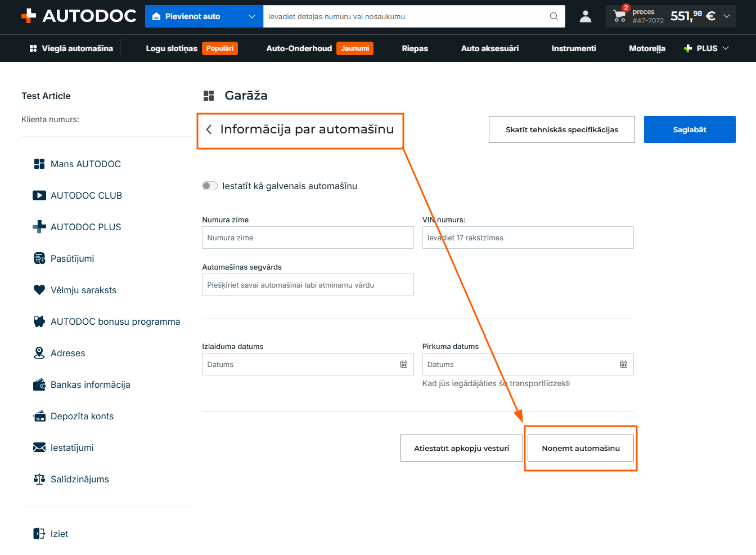The height and width of the screenshot is (555, 756).
Task: Click the Salīdzinājums scales icon
Action: 39,479
